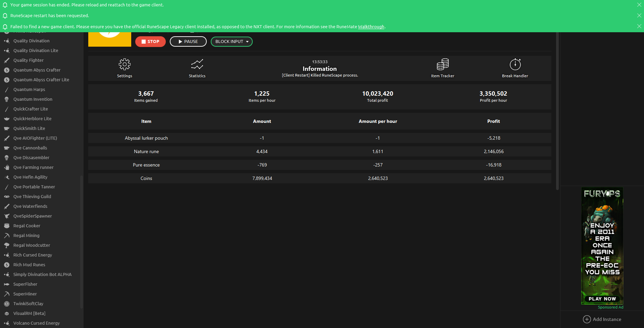
Task: Open the Item Tracker coins icon
Action: click(443, 64)
